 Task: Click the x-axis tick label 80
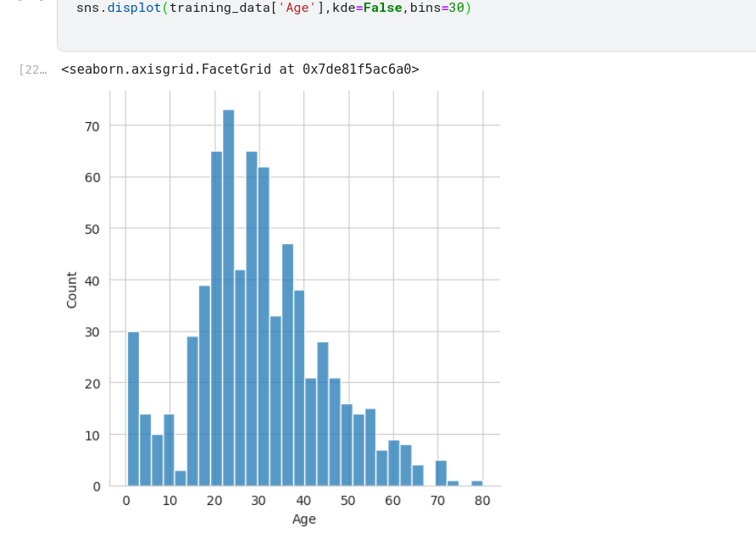pyautogui.click(x=482, y=501)
